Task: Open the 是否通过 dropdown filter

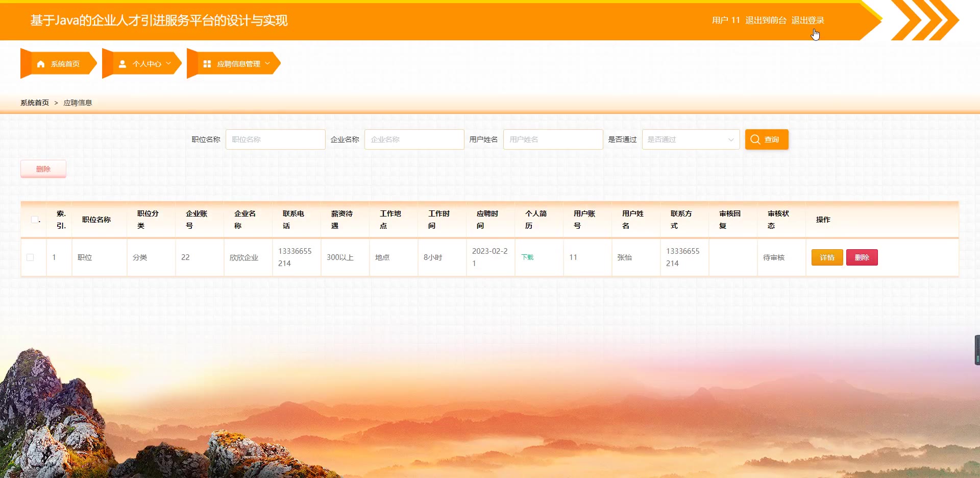Action: tap(691, 139)
